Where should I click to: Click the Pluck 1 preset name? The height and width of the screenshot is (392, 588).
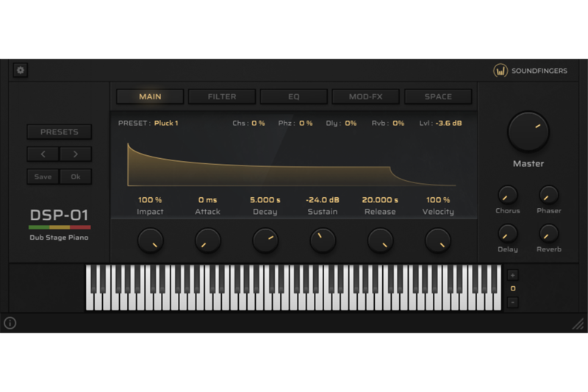click(166, 124)
